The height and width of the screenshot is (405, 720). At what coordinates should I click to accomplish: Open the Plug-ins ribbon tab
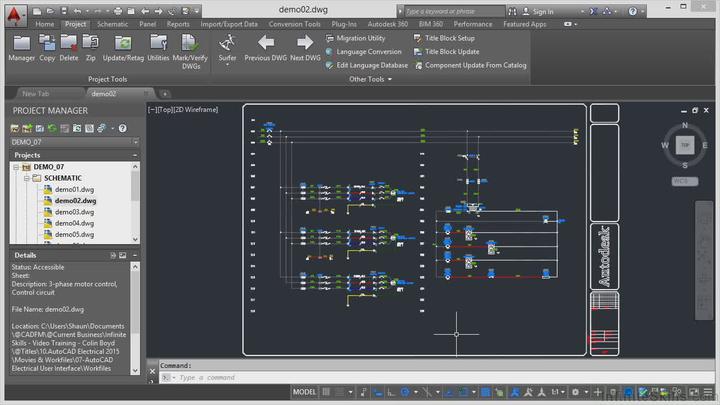click(x=343, y=24)
